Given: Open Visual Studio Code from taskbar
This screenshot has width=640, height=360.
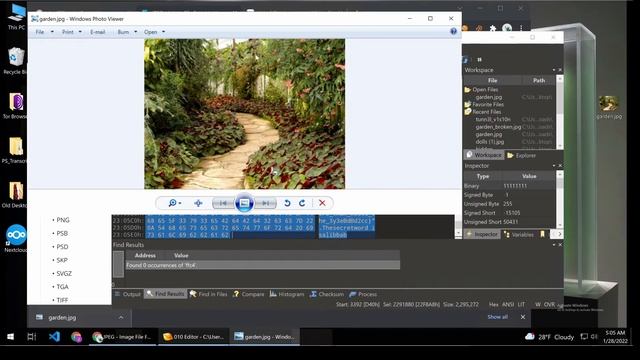Looking at the screenshot, I should tap(54, 337).
